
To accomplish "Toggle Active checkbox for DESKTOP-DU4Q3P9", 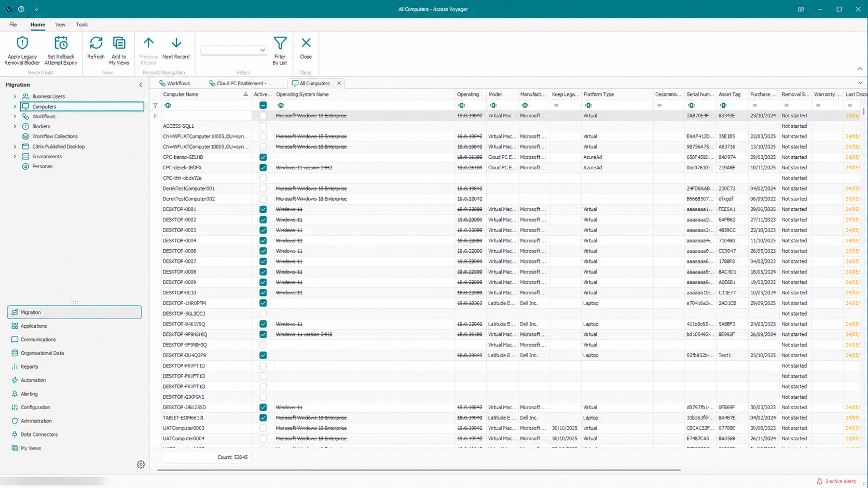I will pos(263,355).
